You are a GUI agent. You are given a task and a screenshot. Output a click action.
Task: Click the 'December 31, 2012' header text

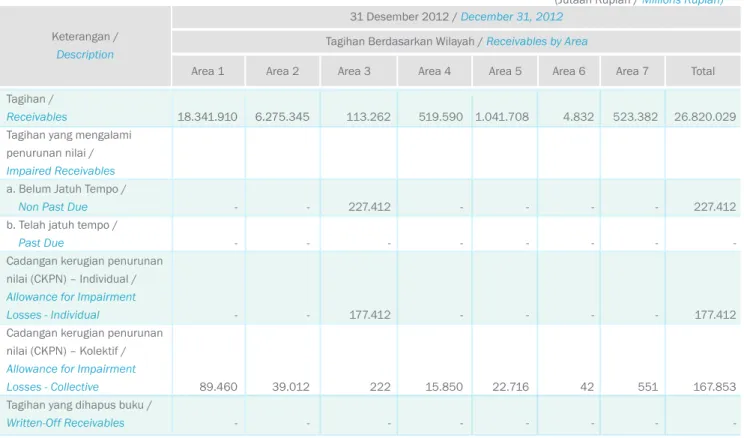click(x=512, y=17)
